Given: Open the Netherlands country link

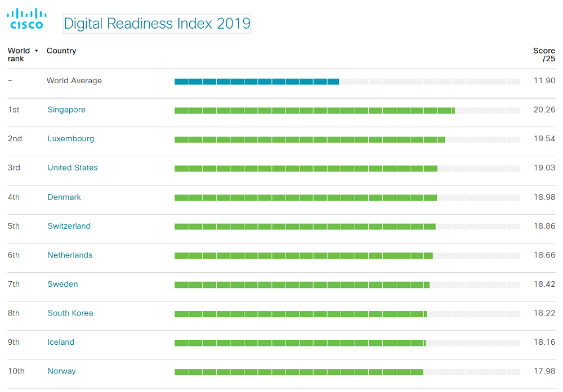Looking at the screenshot, I should [x=70, y=255].
